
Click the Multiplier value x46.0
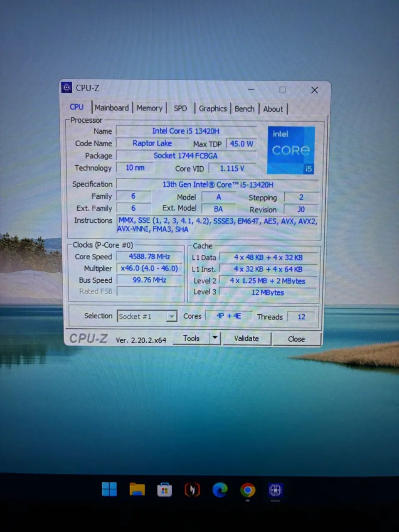[x=150, y=268]
